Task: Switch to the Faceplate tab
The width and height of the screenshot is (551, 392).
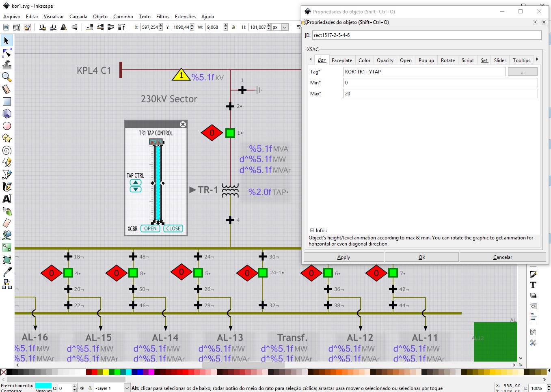Action: pos(341,60)
